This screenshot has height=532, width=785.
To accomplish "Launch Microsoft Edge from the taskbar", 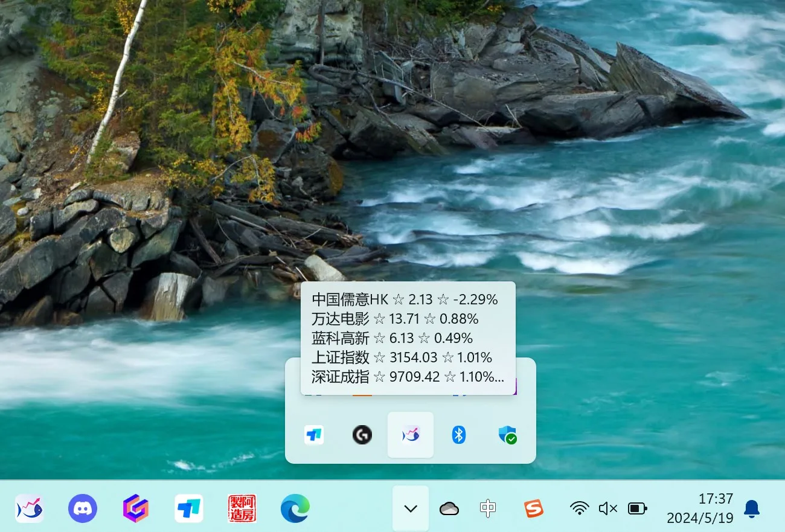I will 295,508.
